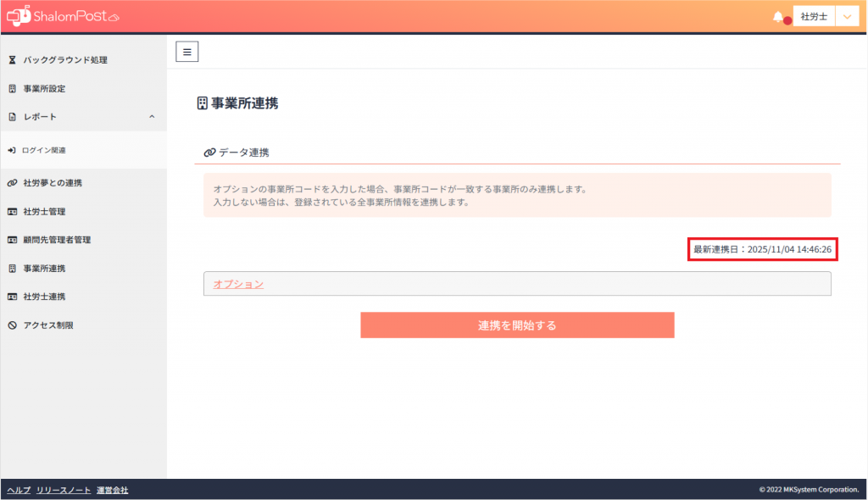868x500 pixels.
Task: Select 事業所連携 in the sidebar
Action: pos(44,269)
